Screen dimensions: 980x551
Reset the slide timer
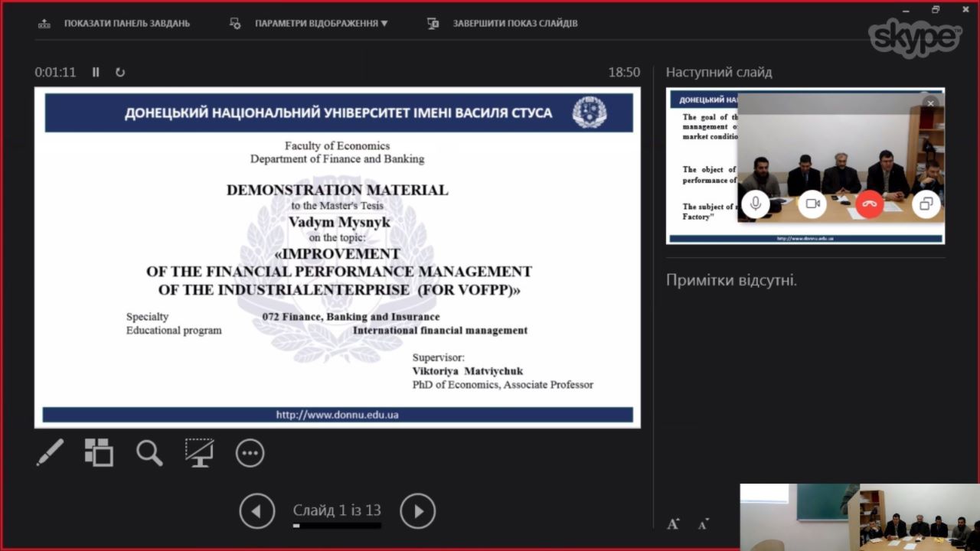(x=120, y=72)
